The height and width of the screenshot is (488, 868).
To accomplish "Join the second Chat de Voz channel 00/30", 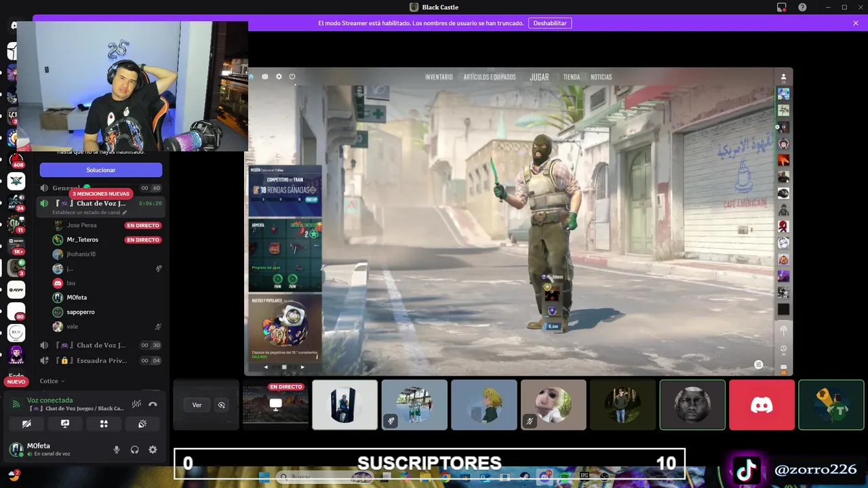I will point(100,346).
